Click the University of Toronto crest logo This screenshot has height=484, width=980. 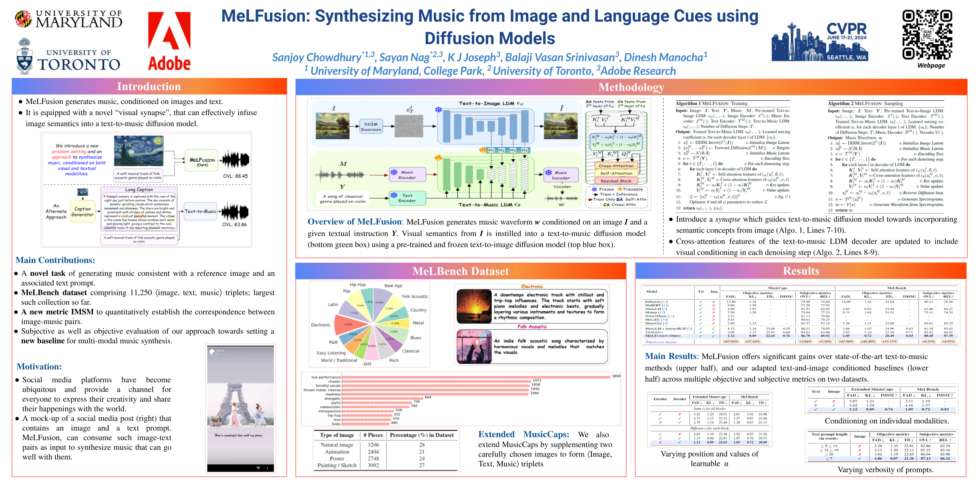click(25, 56)
